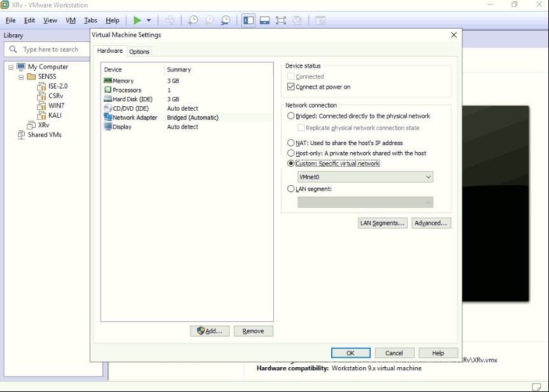Collapse the SENSS folder
The height and width of the screenshot is (392, 549).
[20, 76]
